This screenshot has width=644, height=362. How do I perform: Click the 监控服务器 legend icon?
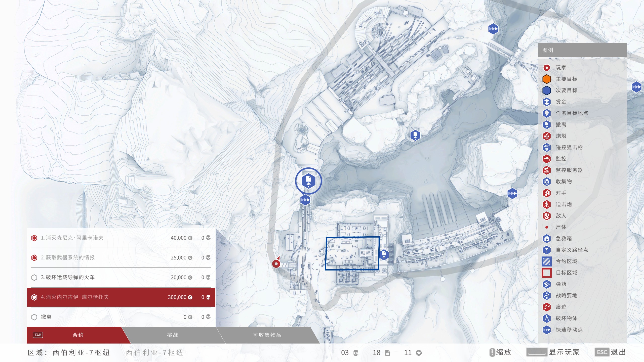pos(546,170)
